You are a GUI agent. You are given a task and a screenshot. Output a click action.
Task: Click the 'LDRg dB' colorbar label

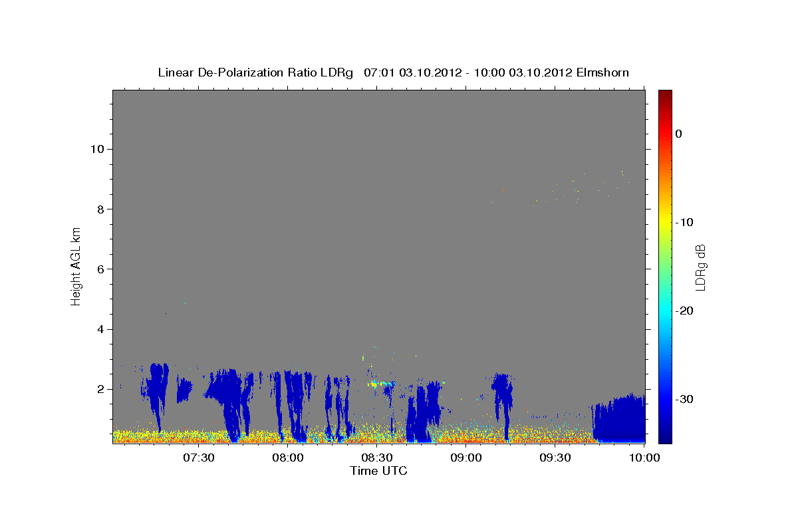700,267
